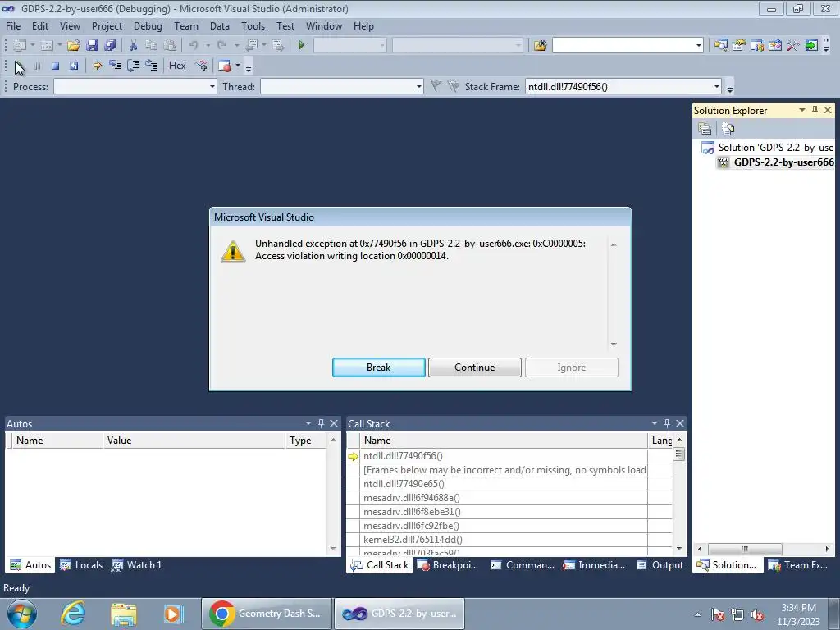The width and height of the screenshot is (840, 630).
Task: Open Windows Start button
Action: [22, 614]
